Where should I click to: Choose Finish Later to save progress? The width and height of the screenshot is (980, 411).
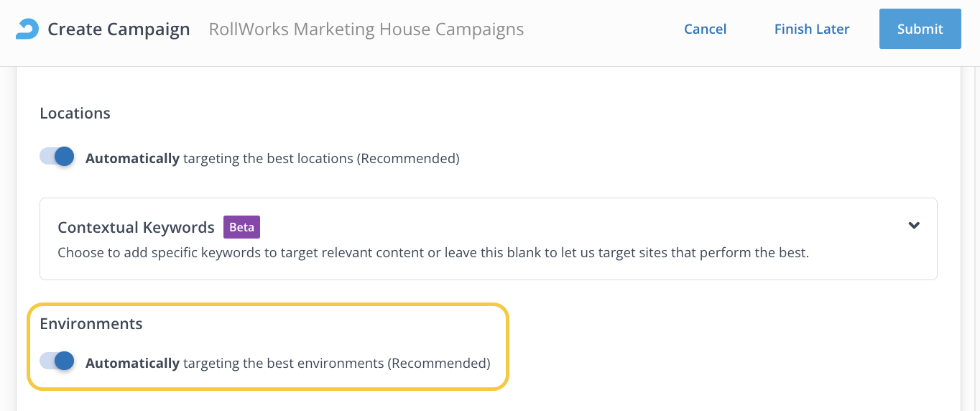pyautogui.click(x=812, y=29)
